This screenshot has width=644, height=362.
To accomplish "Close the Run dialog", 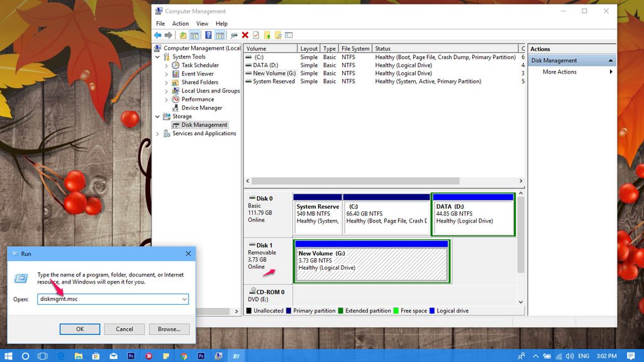I will point(188,254).
